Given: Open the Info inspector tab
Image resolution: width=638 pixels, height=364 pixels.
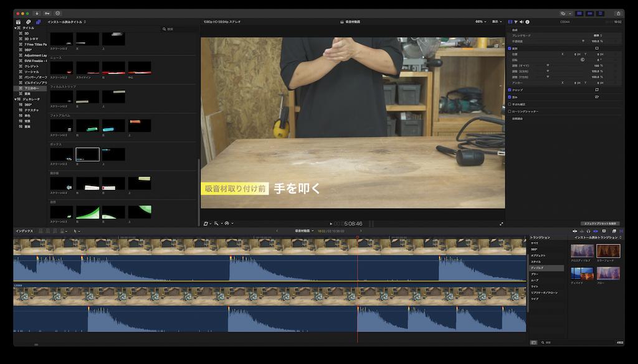Looking at the screenshot, I should click(x=527, y=22).
